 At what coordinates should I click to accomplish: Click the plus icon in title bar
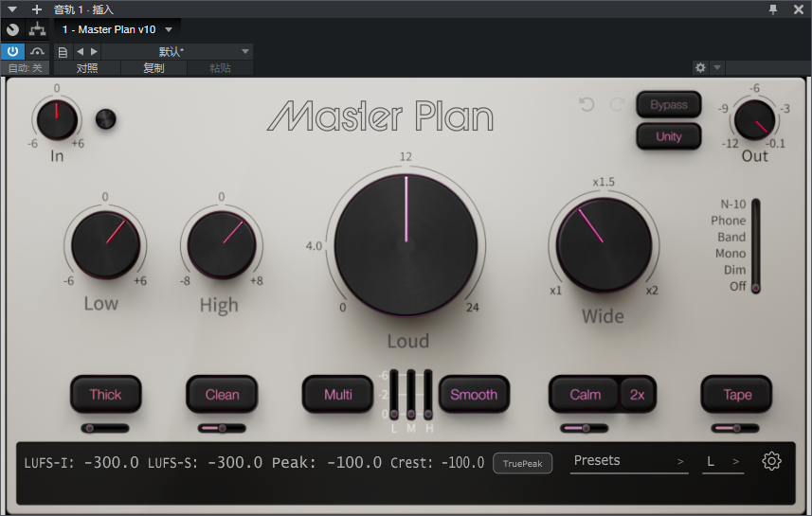pyautogui.click(x=37, y=9)
